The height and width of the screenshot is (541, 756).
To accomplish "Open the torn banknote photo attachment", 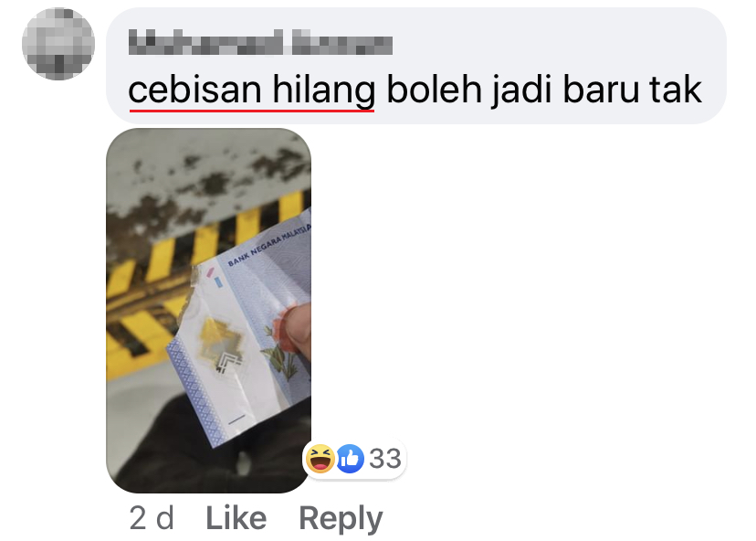I will [208, 311].
